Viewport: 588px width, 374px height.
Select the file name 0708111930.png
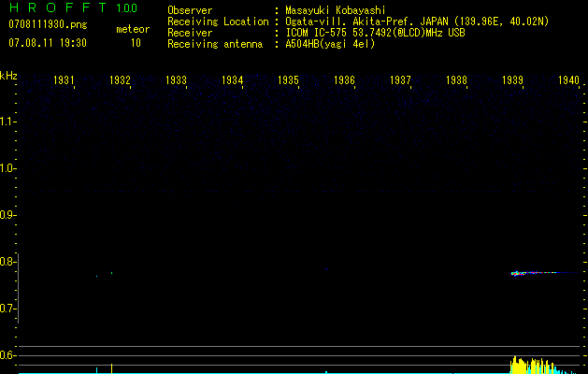48,25
